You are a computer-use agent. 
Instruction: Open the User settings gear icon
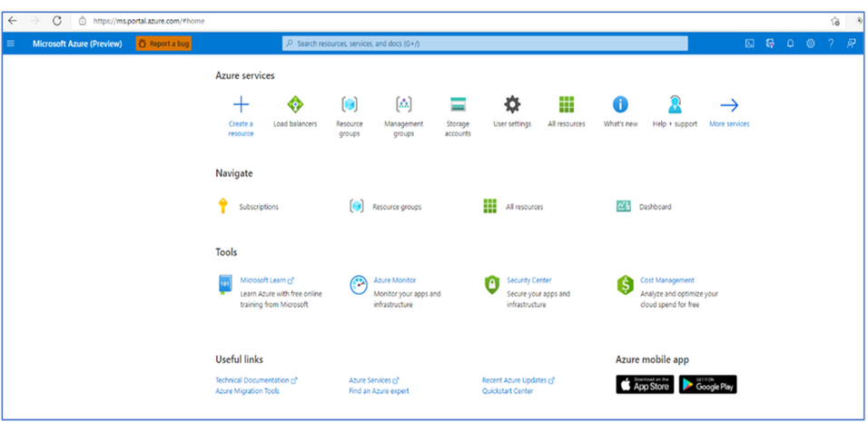tap(512, 104)
